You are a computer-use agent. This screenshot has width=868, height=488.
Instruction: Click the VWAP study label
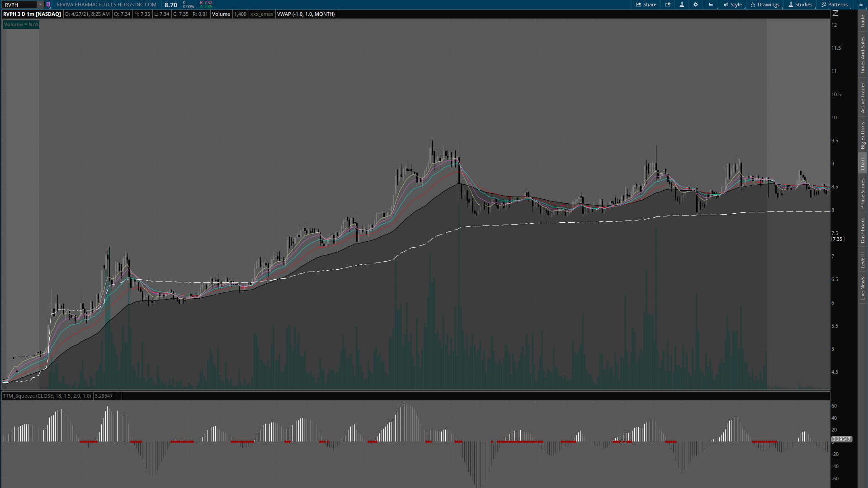click(306, 14)
